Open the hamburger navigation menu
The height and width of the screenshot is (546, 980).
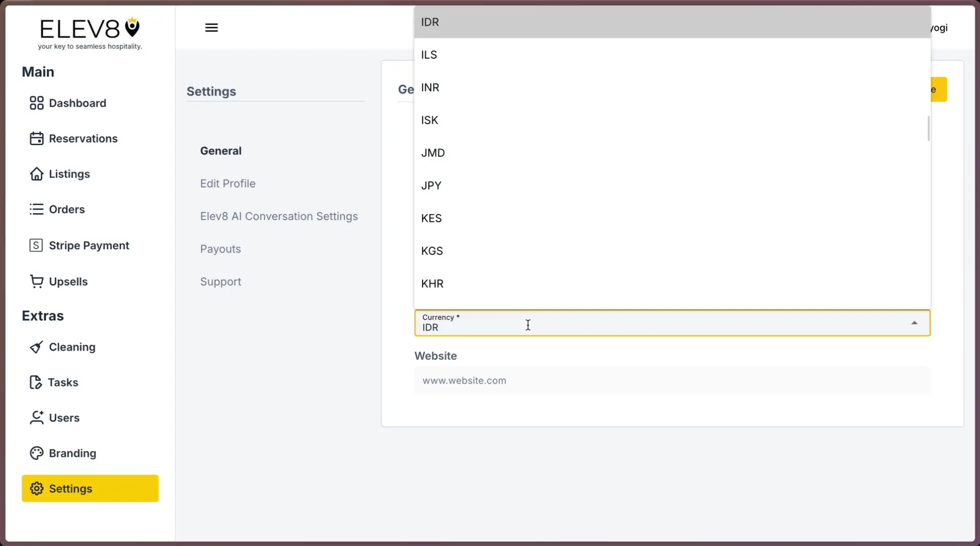click(212, 27)
